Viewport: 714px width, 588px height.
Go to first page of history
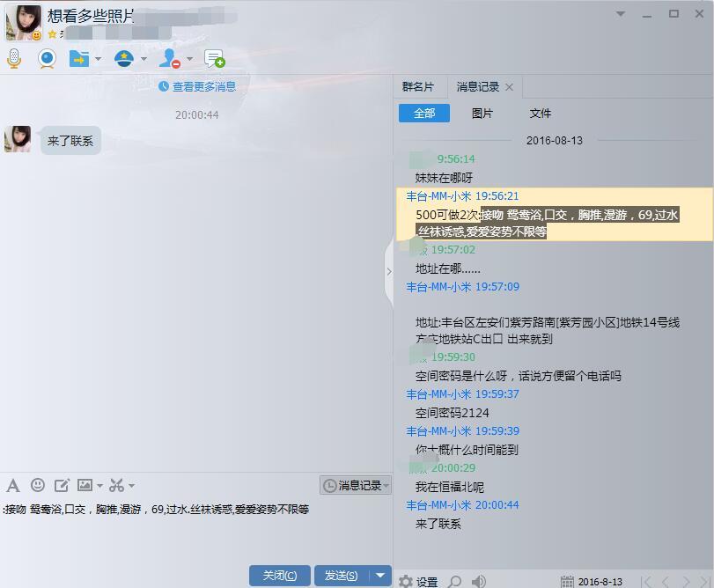click(645, 582)
